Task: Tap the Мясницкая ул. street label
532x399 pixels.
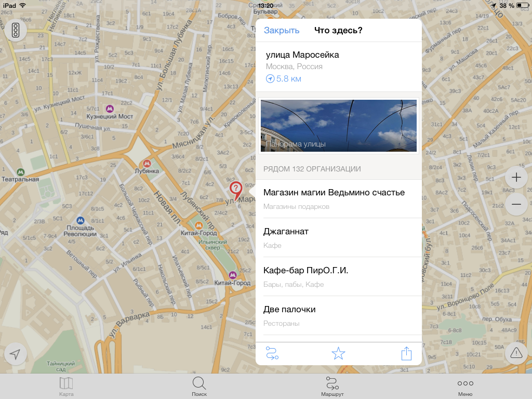Action: 193,134
